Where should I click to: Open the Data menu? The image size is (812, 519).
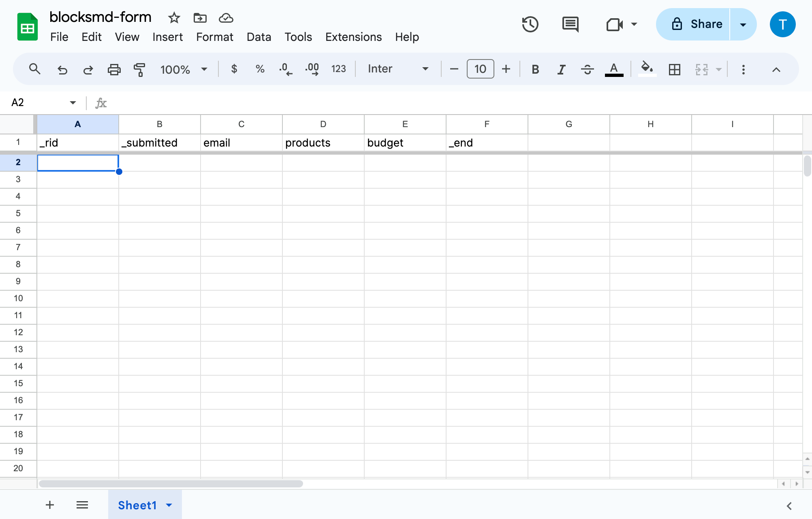click(x=259, y=37)
